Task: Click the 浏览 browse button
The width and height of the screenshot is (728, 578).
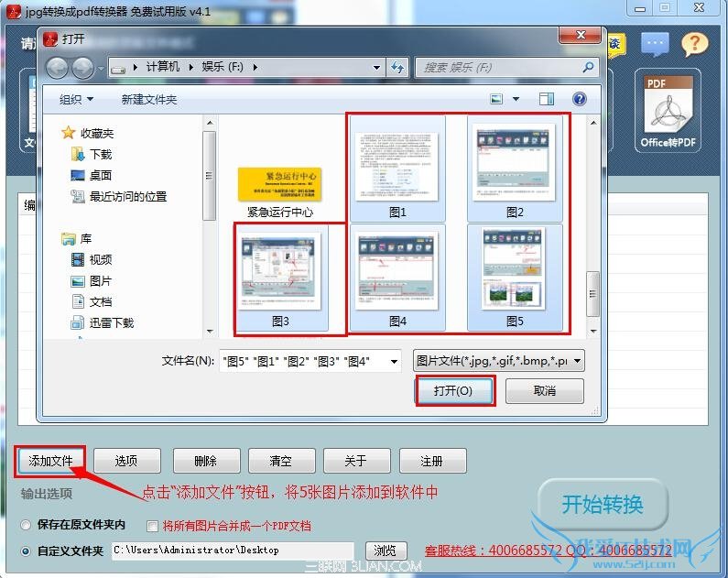Action: [x=386, y=551]
